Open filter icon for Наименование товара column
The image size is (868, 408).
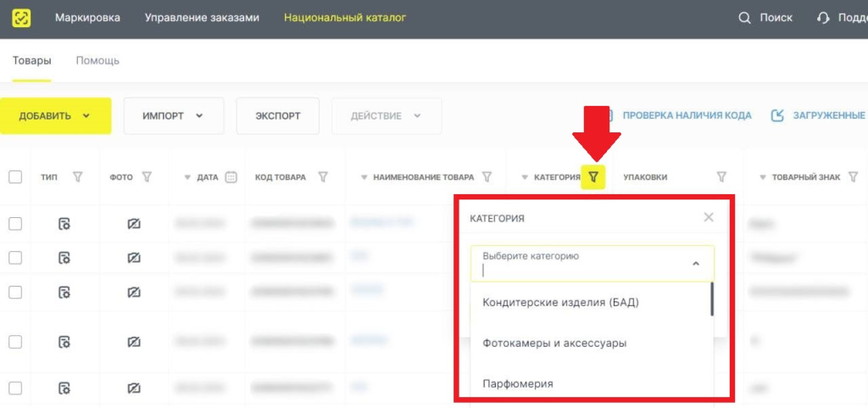[487, 177]
